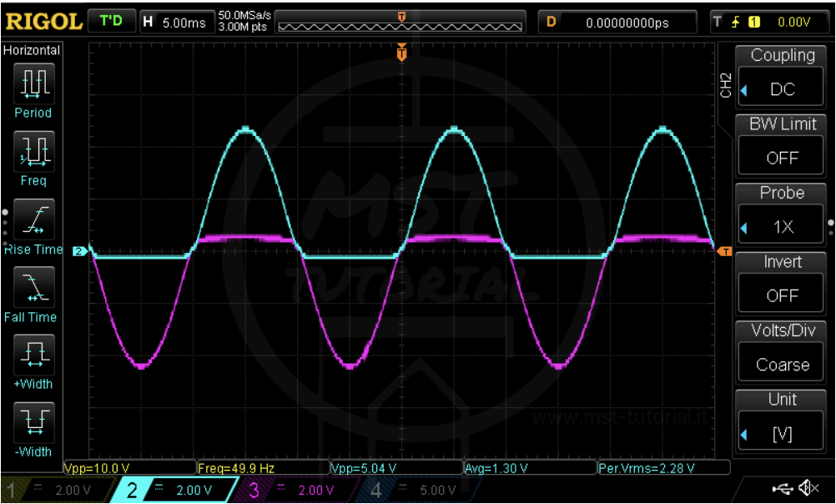
Task: Click the Vpp=5.04 V measurement readout
Action: [395, 467]
